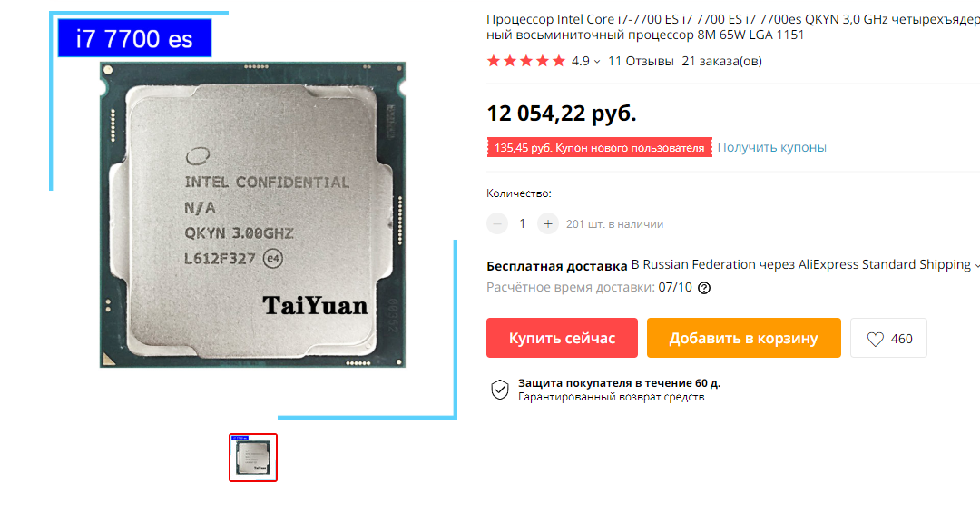Click the i7 7700 es blue label
Image resolution: width=980 pixels, height=514 pixels.
point(134,38)
